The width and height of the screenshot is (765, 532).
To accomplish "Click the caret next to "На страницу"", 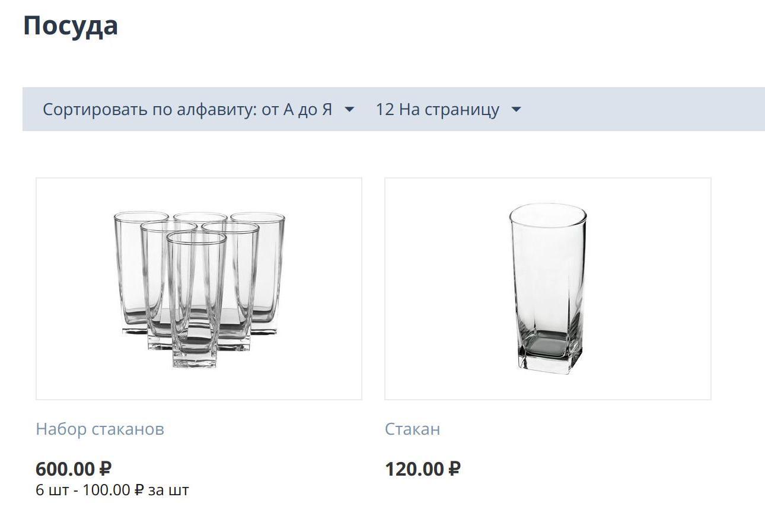I will [x=516, y=110].
